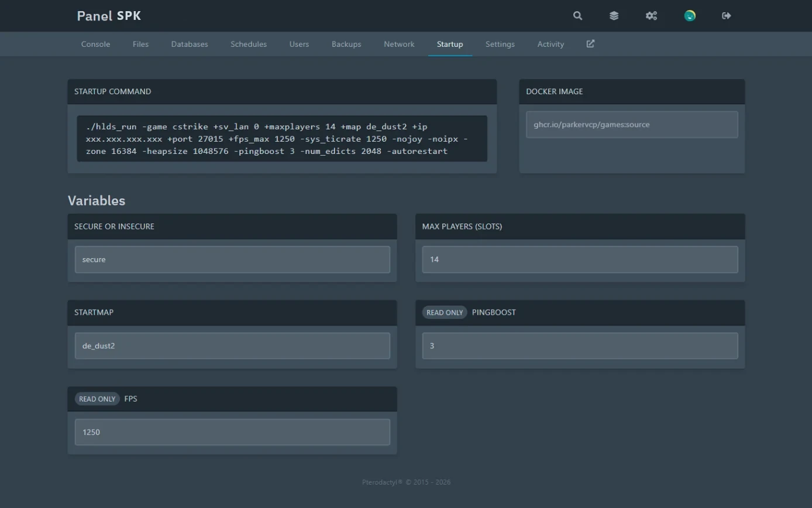812x508 pixels.
Task: Click the startup command text block
Action: click(282, 139)
